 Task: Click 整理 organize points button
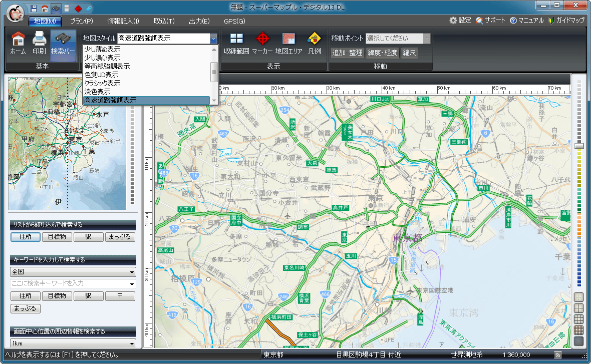[x=356, y=53]
